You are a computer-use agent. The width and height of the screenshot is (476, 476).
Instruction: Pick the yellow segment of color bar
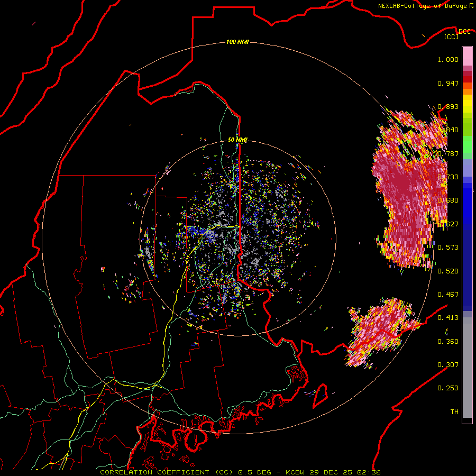(467, 104)
